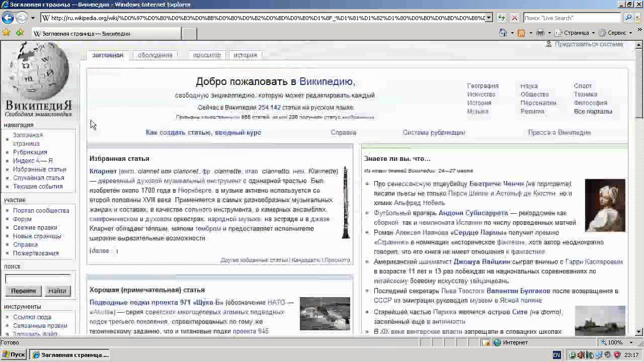Click the Live Search magnifier button
644x362 pixels.
628,18
